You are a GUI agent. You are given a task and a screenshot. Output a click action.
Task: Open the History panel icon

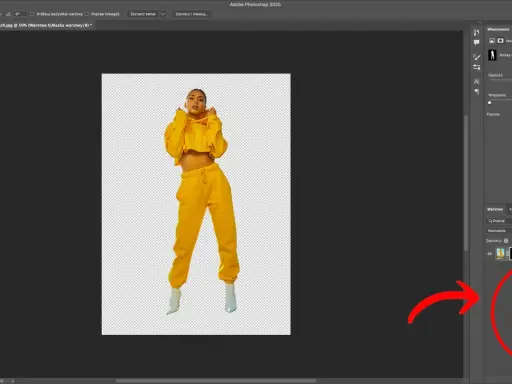click(x=477, y=32)
